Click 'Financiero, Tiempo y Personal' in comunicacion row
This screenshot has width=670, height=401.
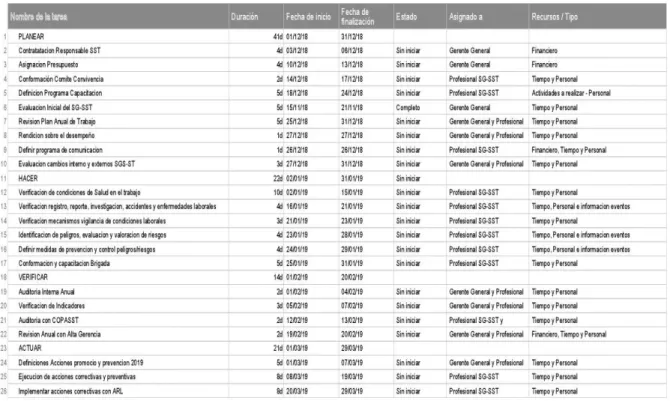click(569, 150)
